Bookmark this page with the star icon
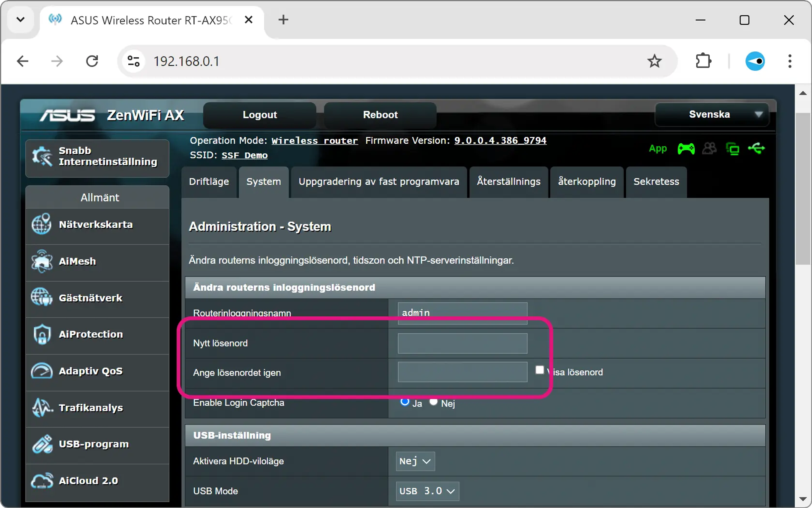 pos(654,61)
